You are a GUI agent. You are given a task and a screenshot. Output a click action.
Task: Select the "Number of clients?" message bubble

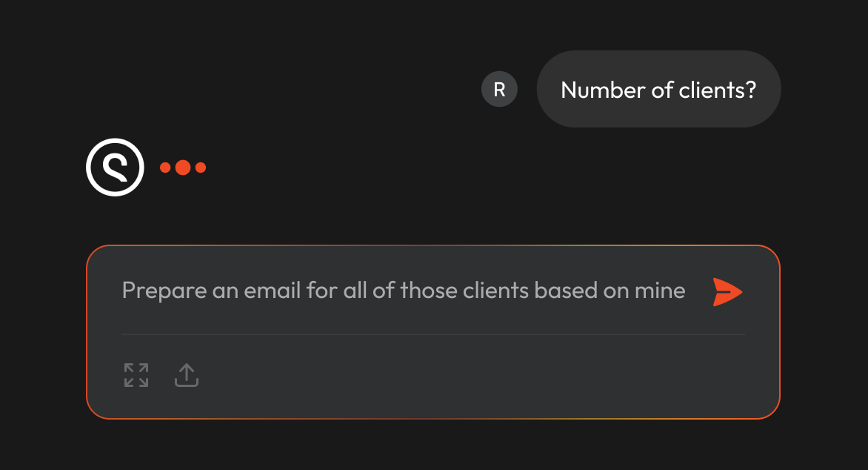click(x=658, y=89)
